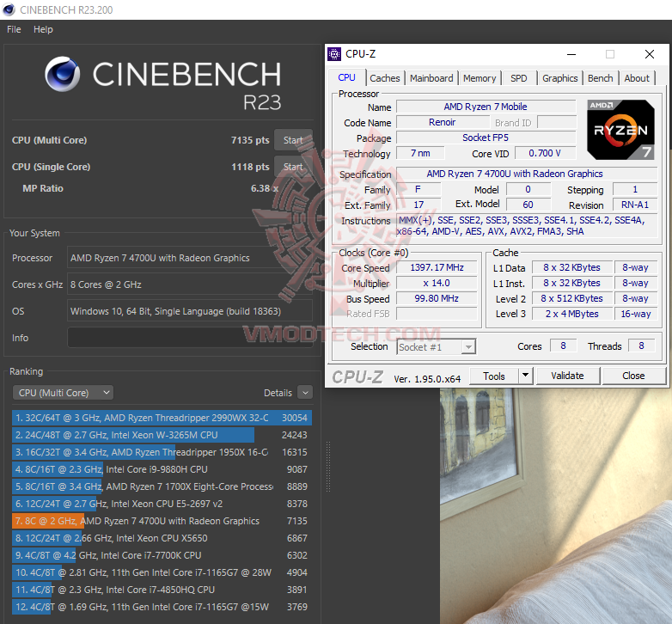
Task: Switch to the Caches tab in CPU-Z
Action: [x=384, y=78]
